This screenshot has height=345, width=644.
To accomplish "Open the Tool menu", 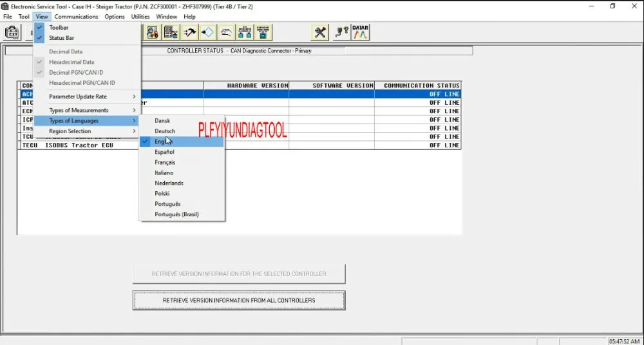I will (x=24, y=17).
